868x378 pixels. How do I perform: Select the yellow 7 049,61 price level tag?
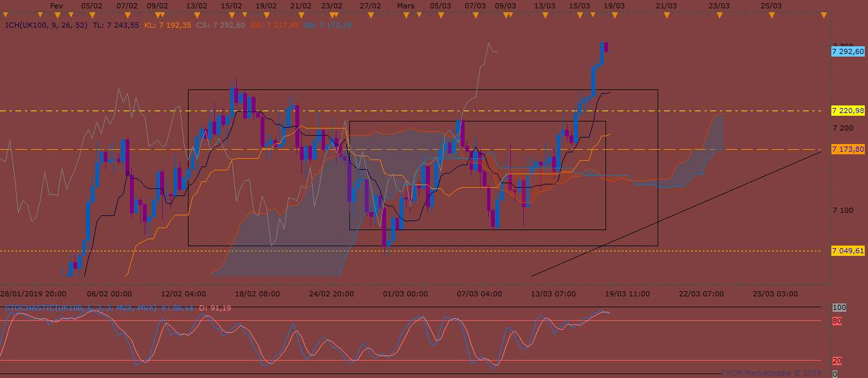[x=847, y=251]
